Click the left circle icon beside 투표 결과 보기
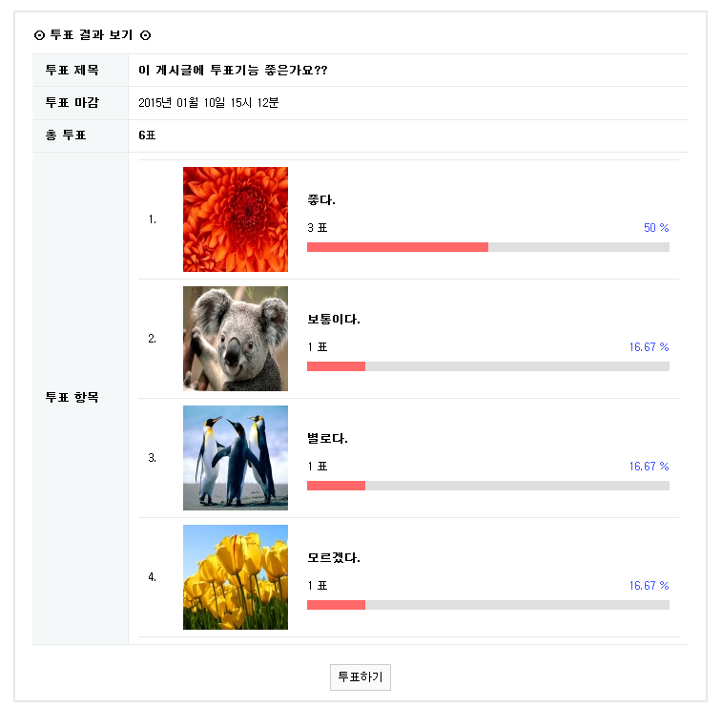This screenshot has width=722, height=728. (x=39, y=35)
